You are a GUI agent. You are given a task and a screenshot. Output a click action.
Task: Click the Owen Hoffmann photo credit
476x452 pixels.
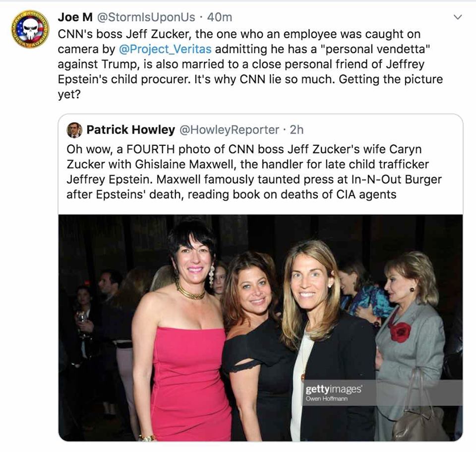click(x=326, y=399)
